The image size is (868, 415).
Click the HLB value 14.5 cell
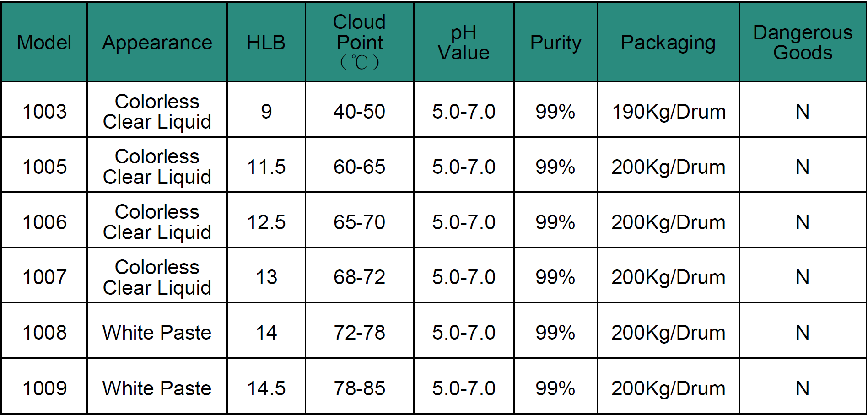tap(266, 387)
